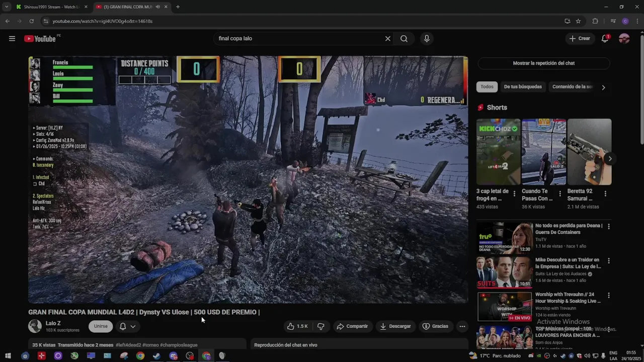Show next Shorts with the arrow
Viewport: 644px width, 362px height.
610,159
